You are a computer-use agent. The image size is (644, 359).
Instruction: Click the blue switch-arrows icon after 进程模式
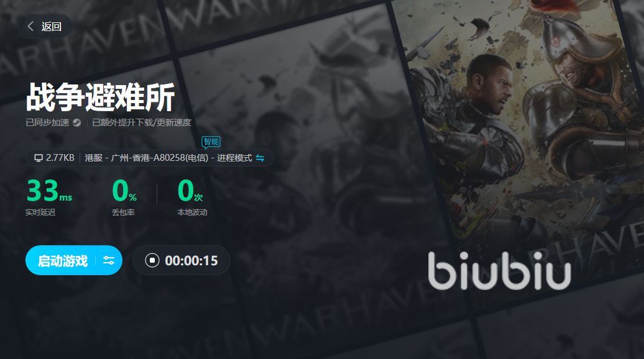pos(260,158)
